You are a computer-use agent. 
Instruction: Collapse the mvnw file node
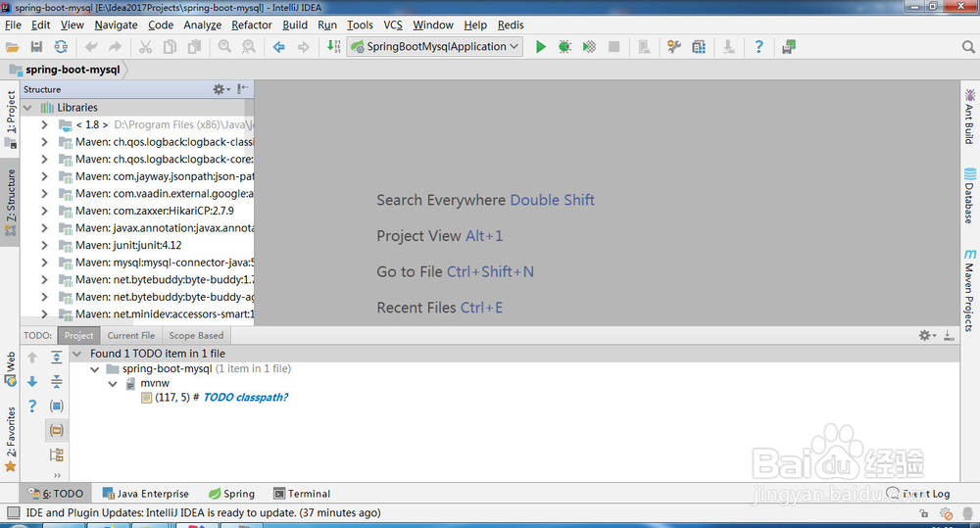[113, 384]
